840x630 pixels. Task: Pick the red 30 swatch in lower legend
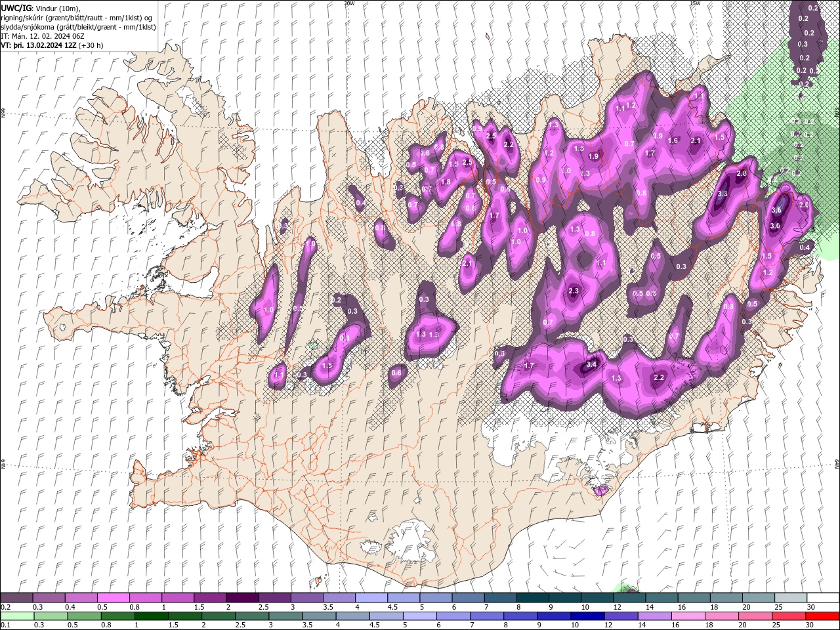823,616
